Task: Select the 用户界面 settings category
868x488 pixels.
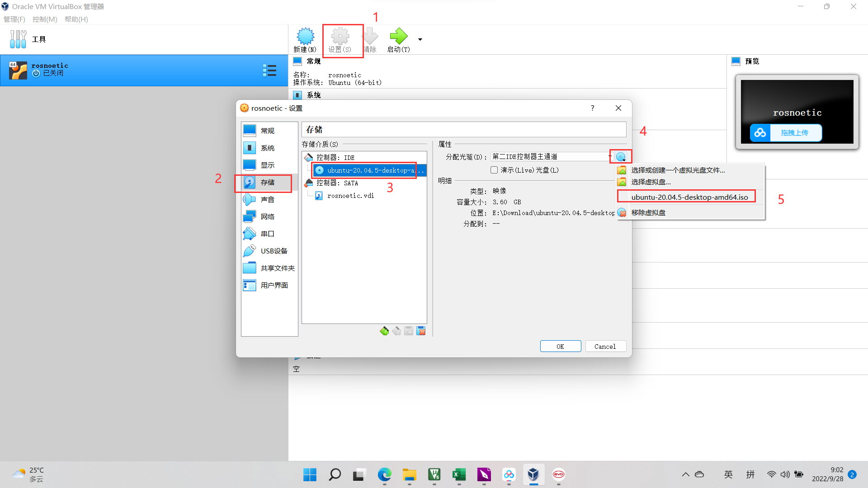Action: click(x=269, y=285)
